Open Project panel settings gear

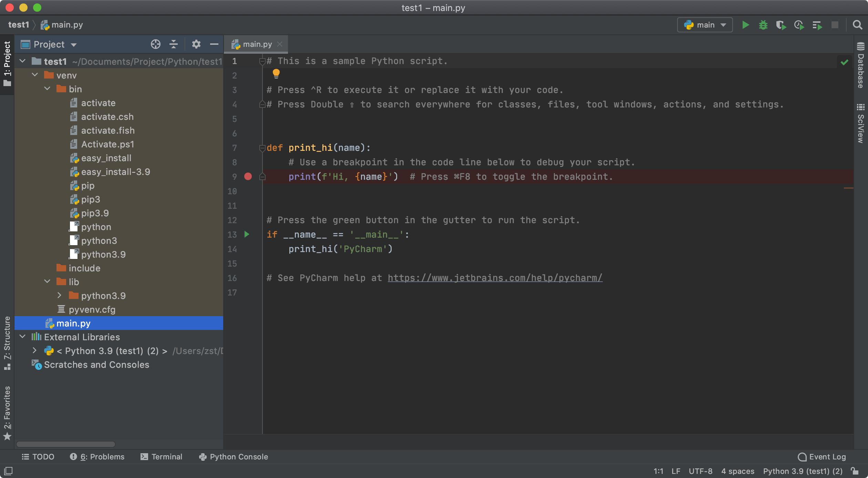tap(196, 44)
